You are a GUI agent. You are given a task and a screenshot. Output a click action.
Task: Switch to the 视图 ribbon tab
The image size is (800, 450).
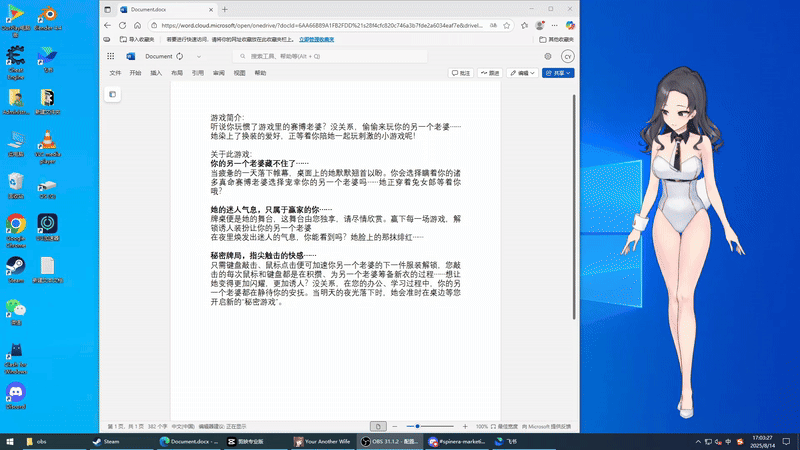pyautogui.click(x=239, y=73)
